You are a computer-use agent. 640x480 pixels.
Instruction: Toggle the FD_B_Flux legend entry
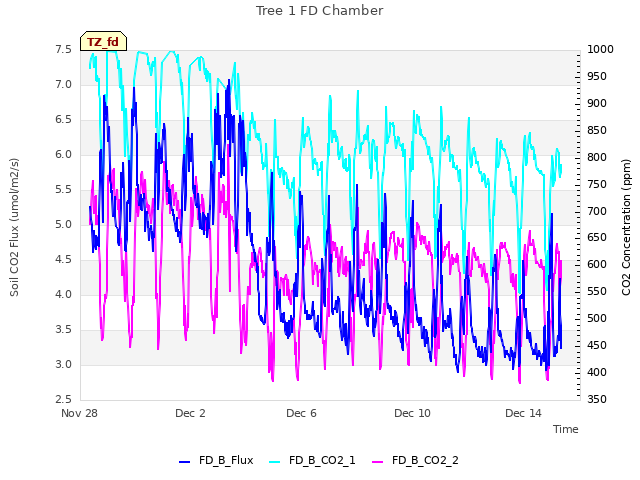point(216,460)
